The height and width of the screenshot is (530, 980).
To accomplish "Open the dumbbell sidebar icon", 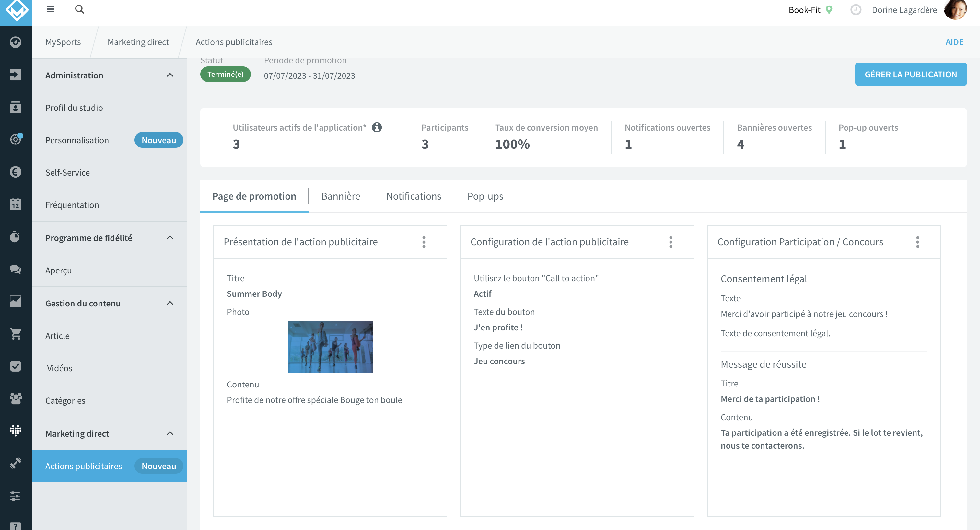I will [x=15, y=463].
